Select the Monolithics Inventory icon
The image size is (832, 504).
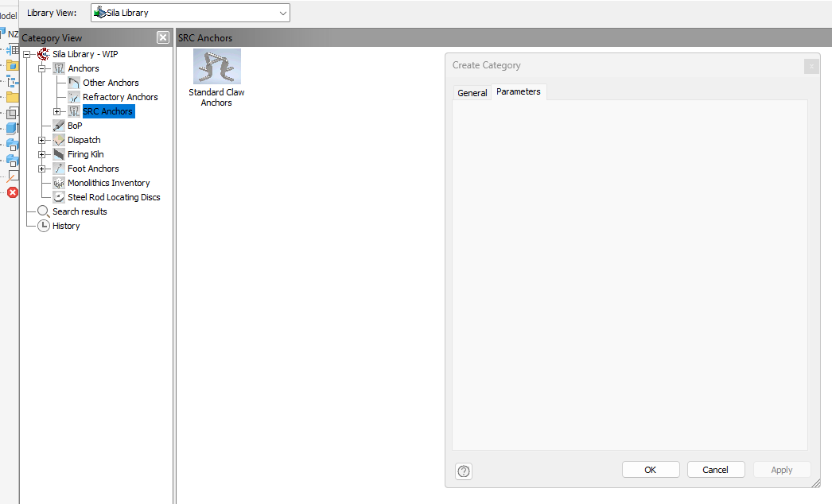point(58,183)
